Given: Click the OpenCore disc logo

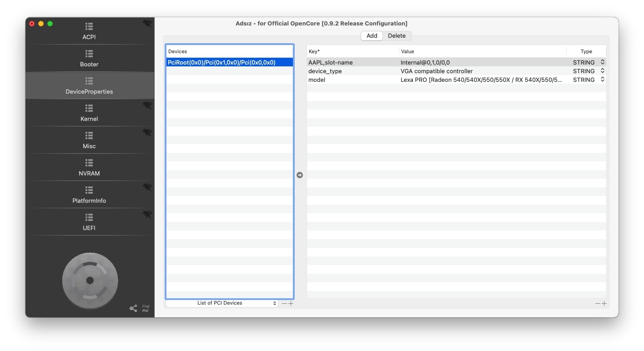Looking at the screenshot, I should pyautogui.click(x=90, y=281).
